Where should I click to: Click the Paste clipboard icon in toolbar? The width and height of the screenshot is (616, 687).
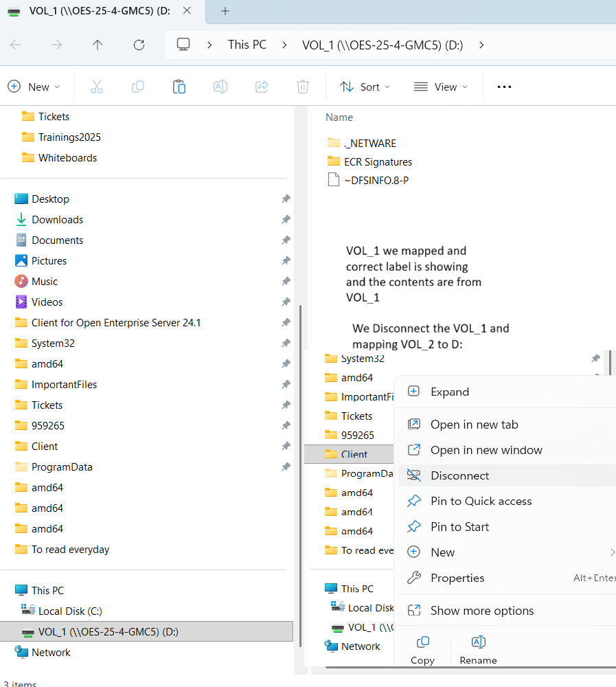(x=179, y=87)
